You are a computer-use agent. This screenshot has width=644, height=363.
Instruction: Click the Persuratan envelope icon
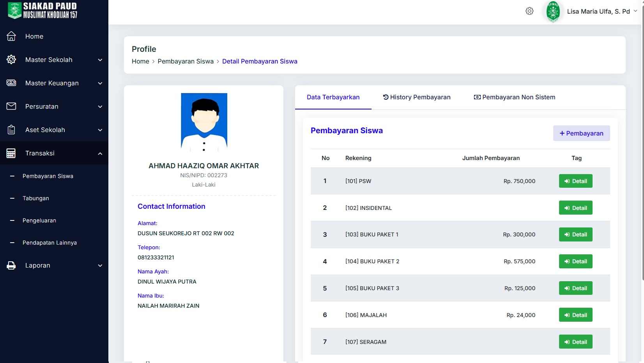[x=11, y=106]
